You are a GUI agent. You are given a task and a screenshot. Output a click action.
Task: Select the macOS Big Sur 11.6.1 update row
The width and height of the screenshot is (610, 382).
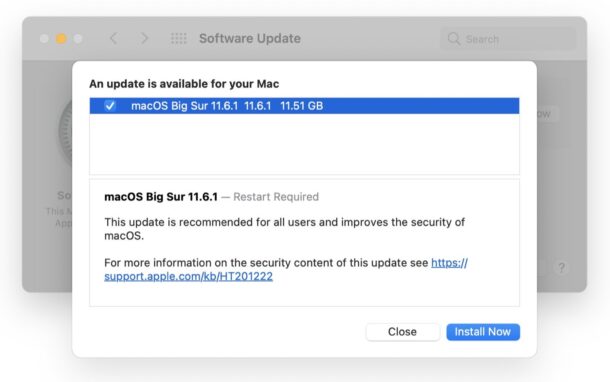(304, 106)
